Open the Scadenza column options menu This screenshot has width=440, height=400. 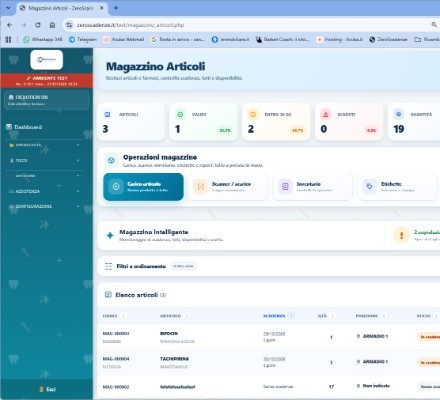pyautogui.click(x=291, y=315)
